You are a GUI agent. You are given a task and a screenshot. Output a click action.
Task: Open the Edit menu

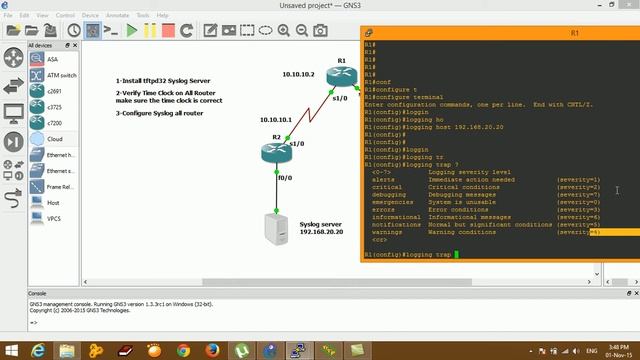click(x=24, y=16)
